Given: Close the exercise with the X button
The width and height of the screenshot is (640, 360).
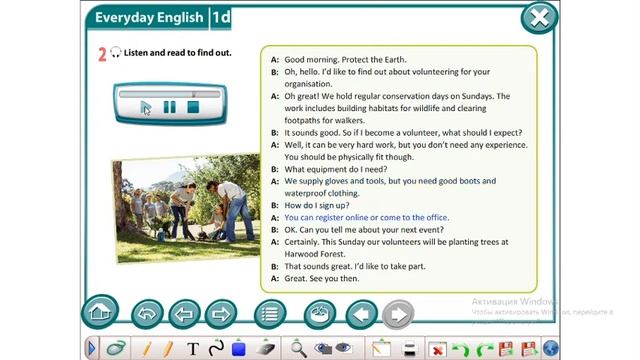Looking at the screenshot, I should 539,18.
